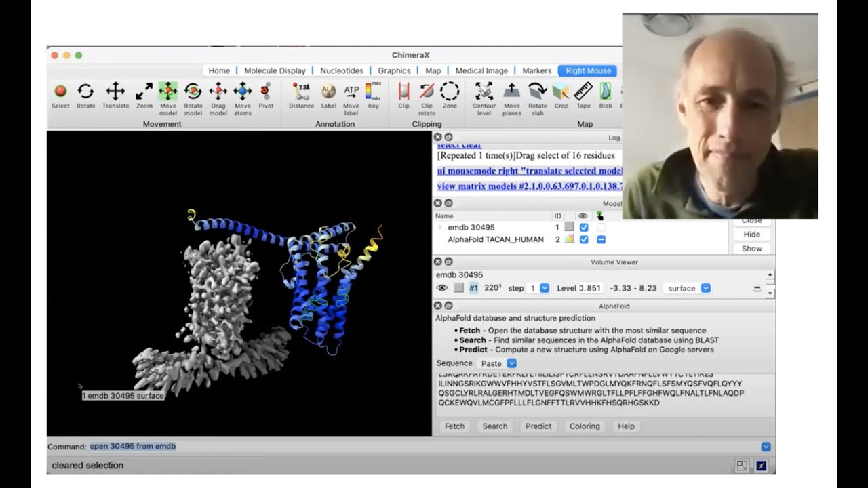The height and width of the screenshot is (488, 868).
Task: Enable the Move model tool
Action: coord(167,99)
